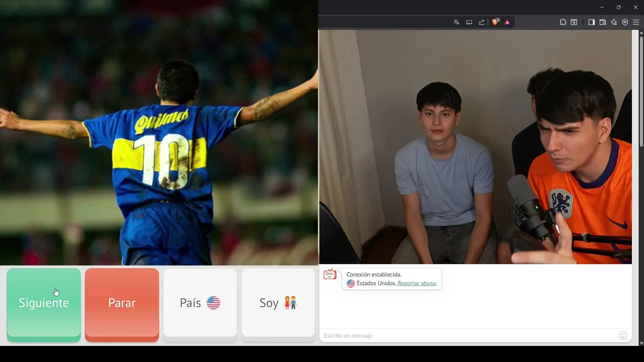Click the Reportar abuso link
Viewport: 644px width, 362px height.
click(417, 283)
